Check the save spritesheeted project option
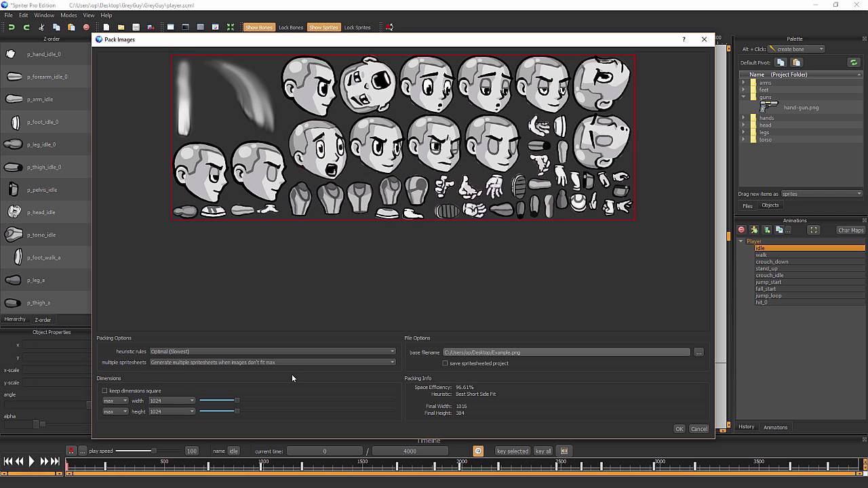The image size is (868, 488). [x=445, y=363]
